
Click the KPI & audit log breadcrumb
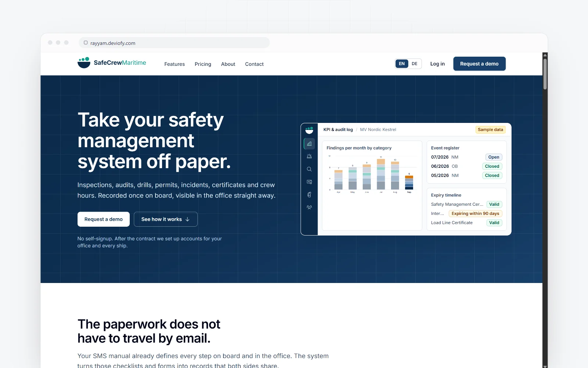click(338, 130)
